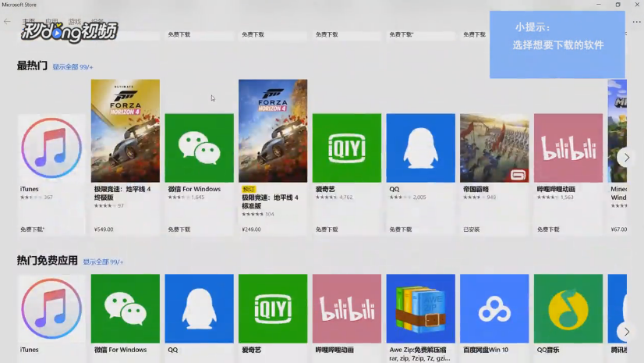Screen dimensions: 644x363
Task: Open the more options ellipsis menu
Action: point(637,22)
